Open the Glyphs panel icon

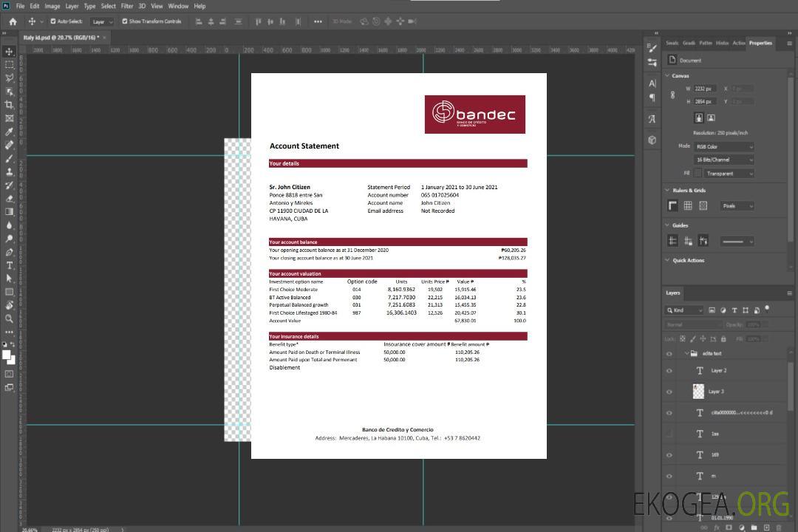[652, 119]
